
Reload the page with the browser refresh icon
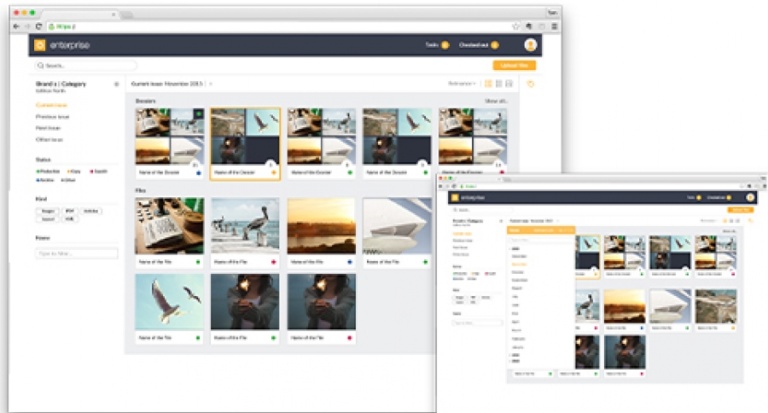39,25
